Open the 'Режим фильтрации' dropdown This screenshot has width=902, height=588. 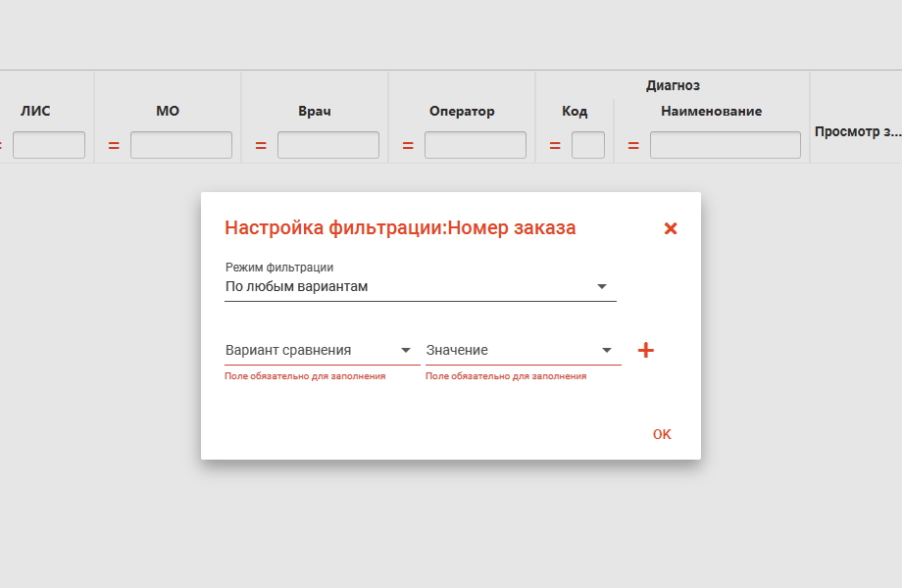[x=421, y=286]
